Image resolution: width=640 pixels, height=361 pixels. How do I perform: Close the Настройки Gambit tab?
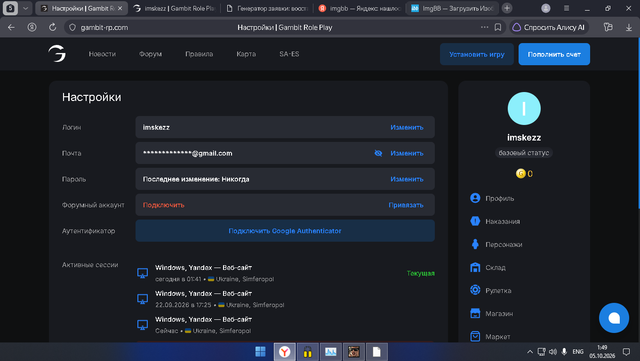pyautogui.click(x=120, y=8)
